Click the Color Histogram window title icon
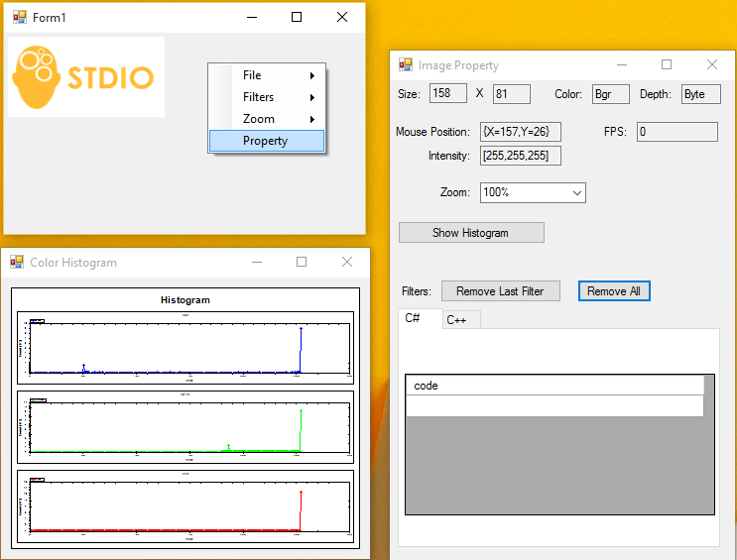The width and height of the screenshot is (737, 560). point(17,262)
